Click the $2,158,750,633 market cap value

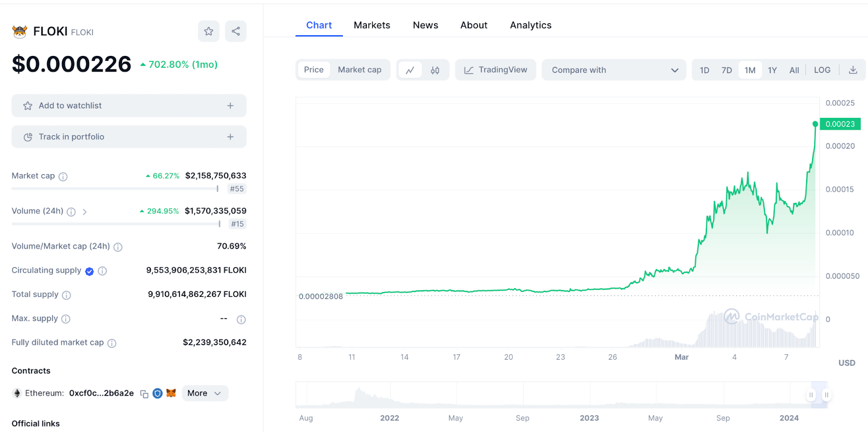[x=216, y=176]
